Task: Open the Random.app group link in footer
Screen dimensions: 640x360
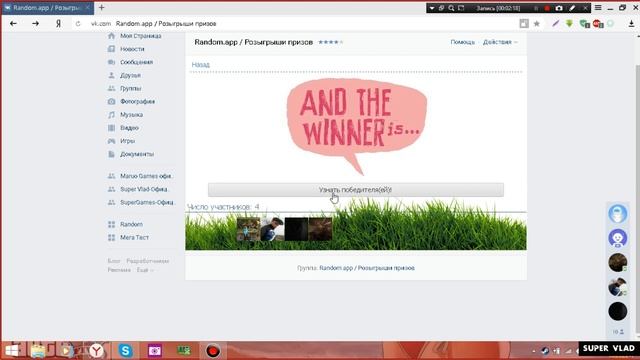Action: [x=367, y=268]
